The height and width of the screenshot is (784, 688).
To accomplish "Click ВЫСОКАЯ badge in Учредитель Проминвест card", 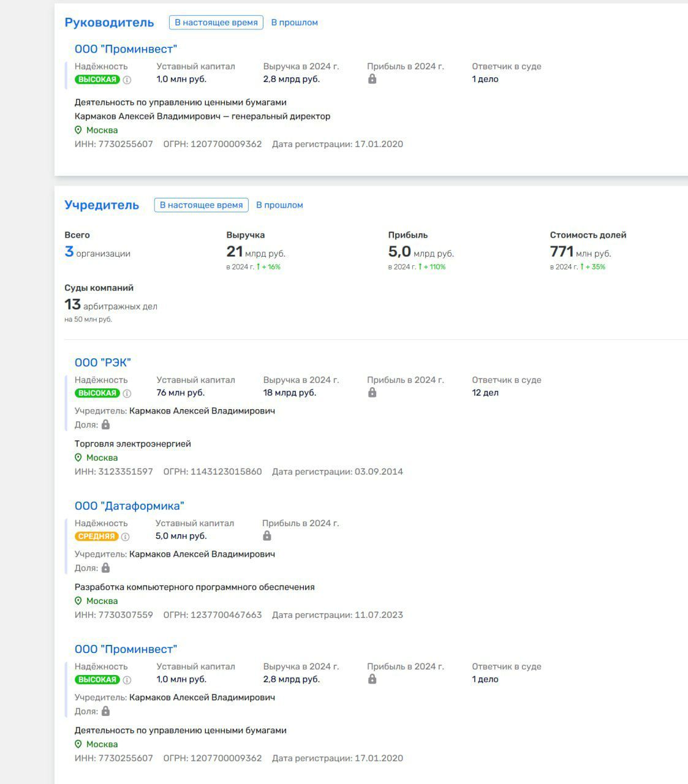I will [97, 680].
